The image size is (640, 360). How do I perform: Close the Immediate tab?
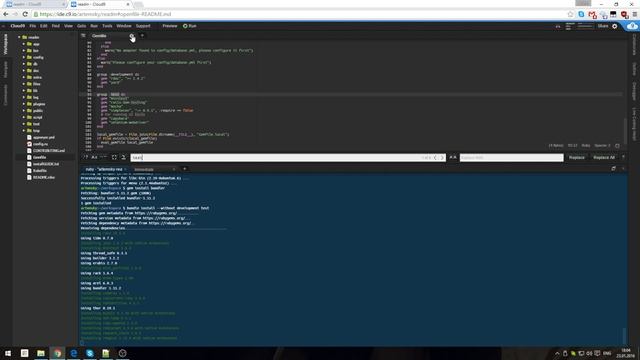[174, 169]
